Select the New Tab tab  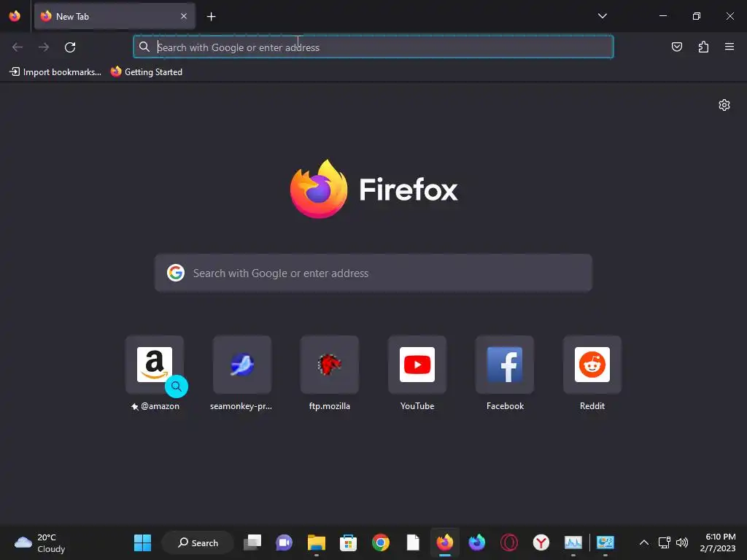click(x=115, y=16)
